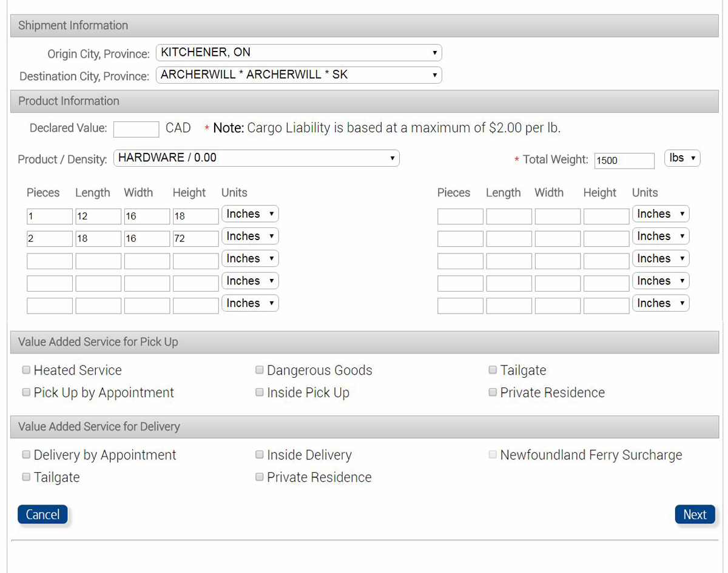Open Units dropdown for the 18x16x72 row
The width and height of the screenshot is (728, 573).
[x=250, y=236]
